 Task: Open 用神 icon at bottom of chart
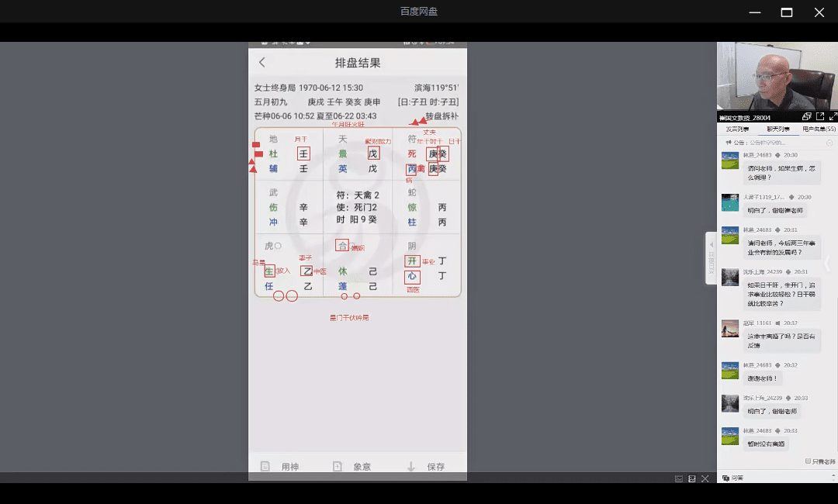coord(265,467)
